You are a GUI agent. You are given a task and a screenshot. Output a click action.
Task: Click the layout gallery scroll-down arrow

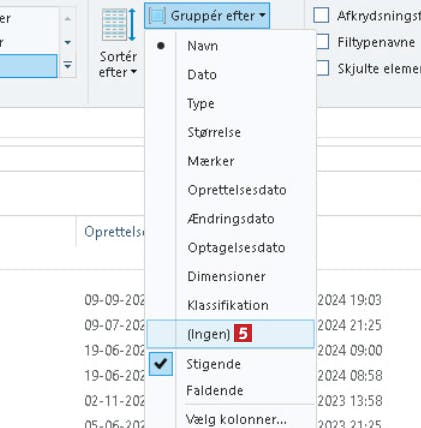click(x=68, y=42)
